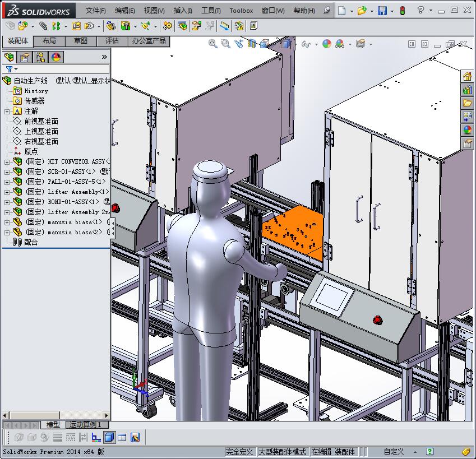This screenshot has height=459, width=476.
Task: Open the ConfigurationManager tab icon
Action: (40, 57)
